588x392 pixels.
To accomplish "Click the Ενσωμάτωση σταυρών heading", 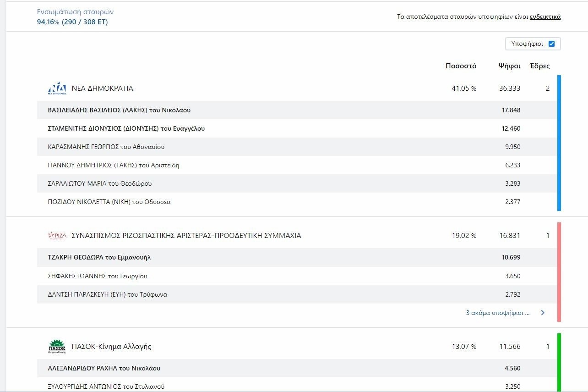I will click(75, 12).
